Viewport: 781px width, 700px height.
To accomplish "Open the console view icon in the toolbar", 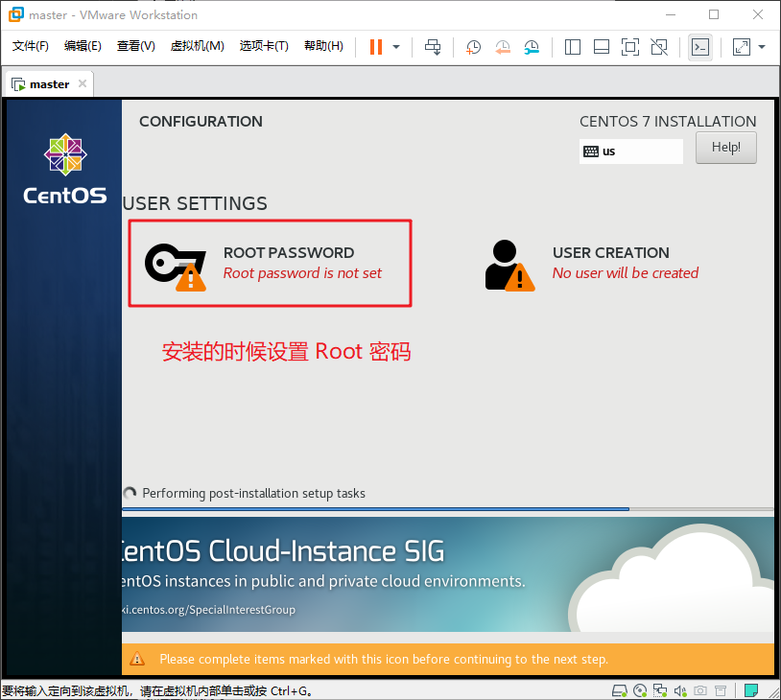I will point(700,47).
